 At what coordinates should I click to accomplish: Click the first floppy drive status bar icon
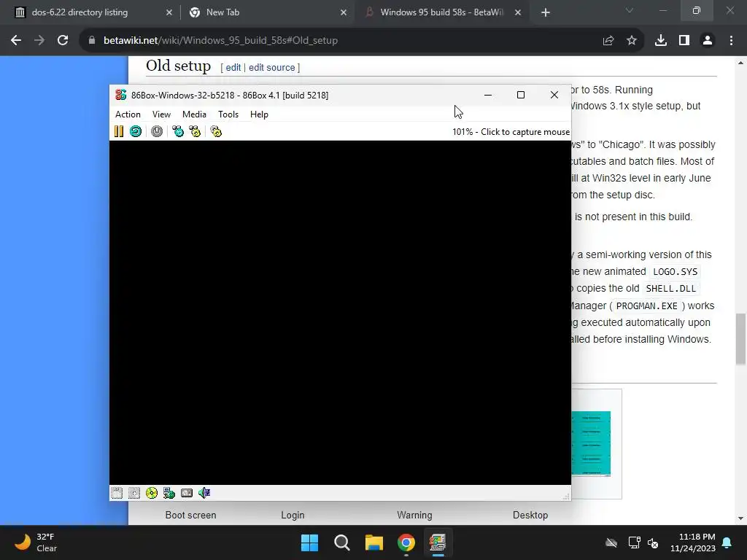tap(117, 493)
